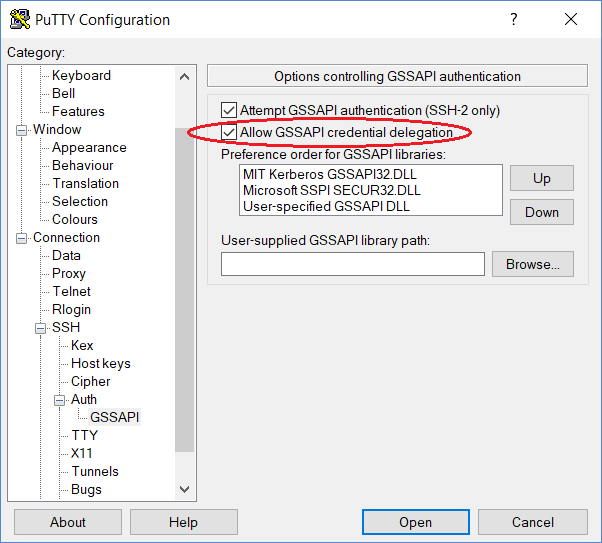Select the Auth category
This screenshot has height=543, width=602.
(x=84, y=399)
